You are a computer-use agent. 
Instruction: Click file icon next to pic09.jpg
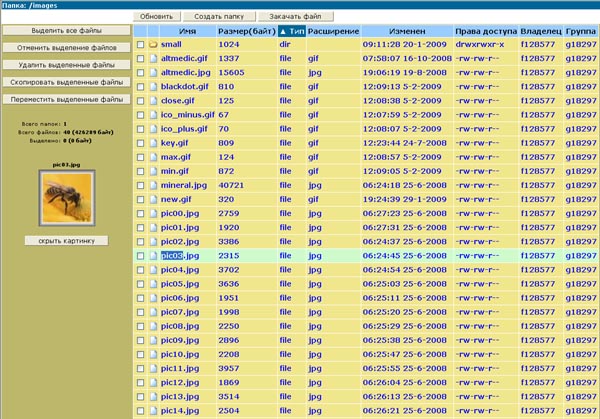(153, 341)
